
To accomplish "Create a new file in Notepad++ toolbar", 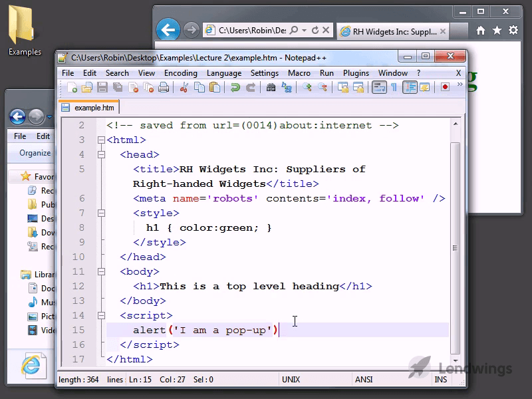I will point(72,88).
